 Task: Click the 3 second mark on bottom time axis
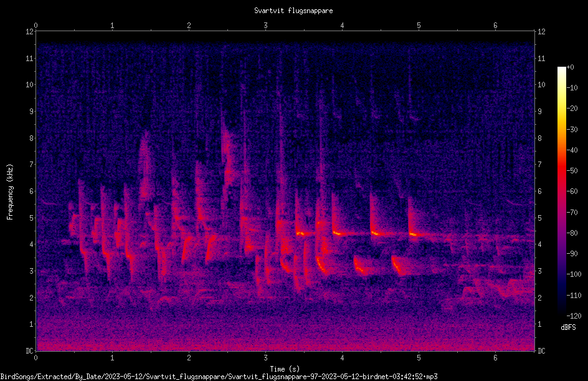tap(265, 358)
